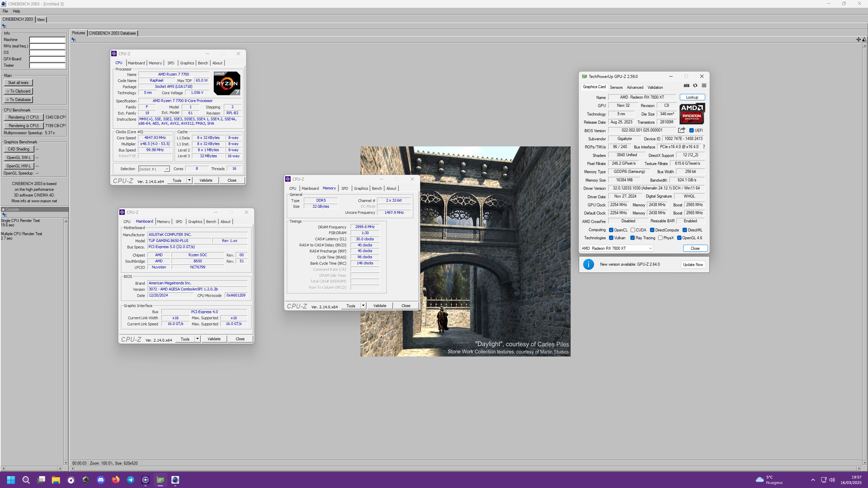
Task: Switch to CPU-Z taskbar icon
Action: [x=145, y=480]
